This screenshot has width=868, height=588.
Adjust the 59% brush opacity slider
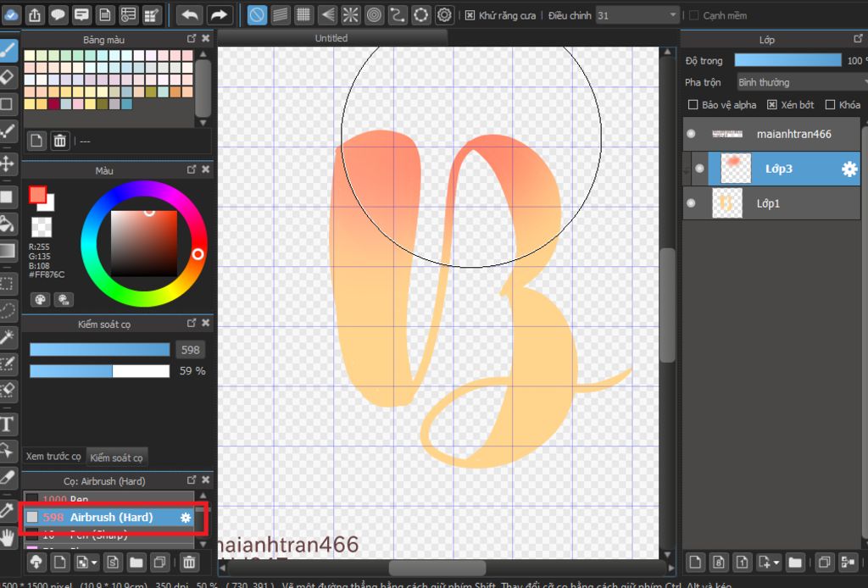tap(100, 370)
